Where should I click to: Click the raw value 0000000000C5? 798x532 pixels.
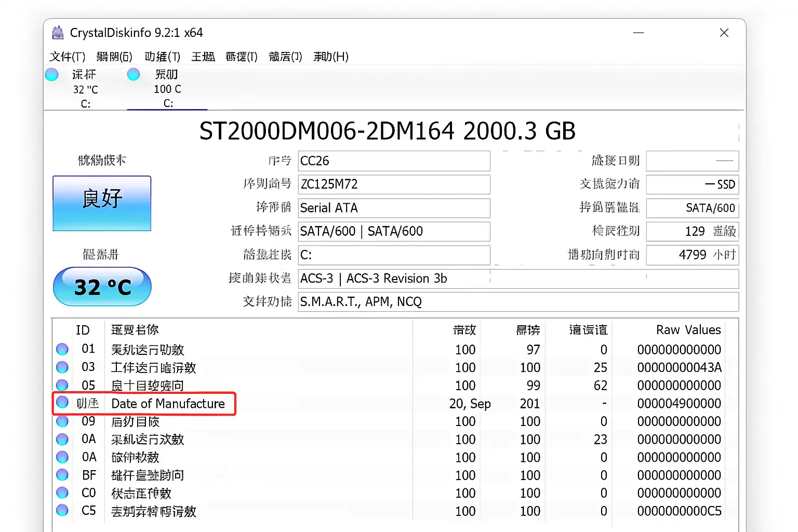tap(680, 511)
